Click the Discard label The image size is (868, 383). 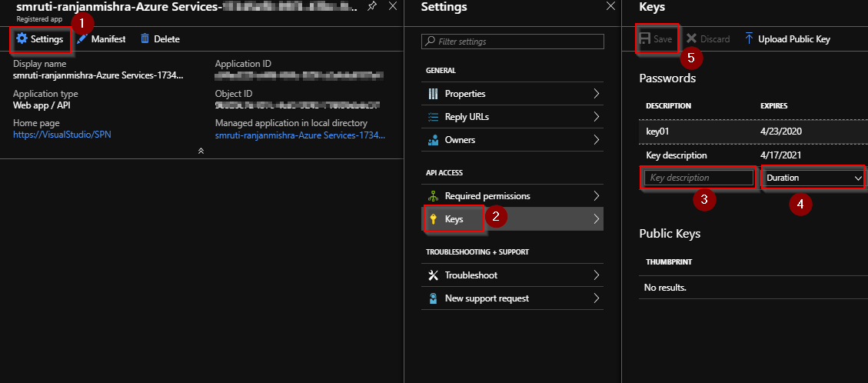tap(715, 38)
